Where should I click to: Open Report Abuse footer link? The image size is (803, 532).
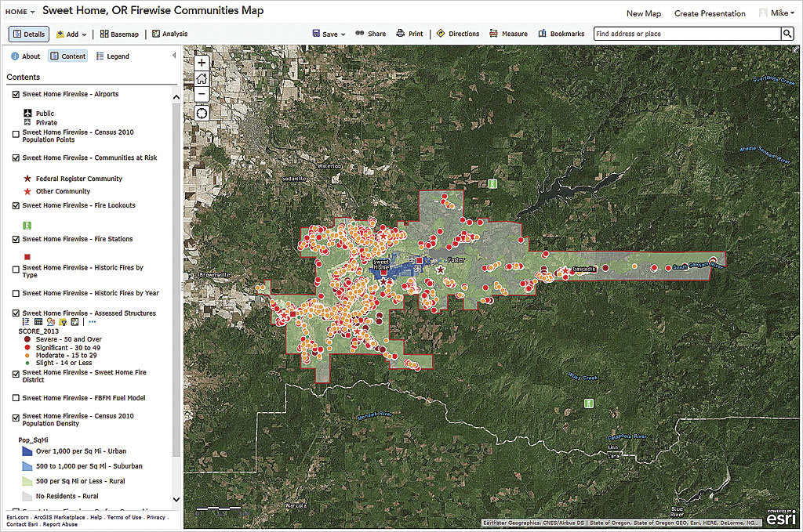60,524
